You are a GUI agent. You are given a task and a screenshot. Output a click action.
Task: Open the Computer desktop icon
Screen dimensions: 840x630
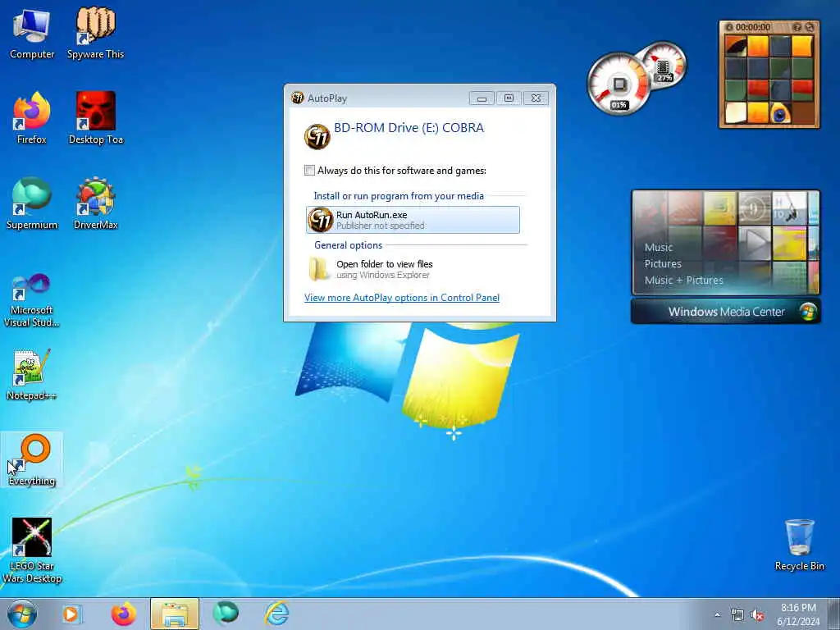click(32, 34)
